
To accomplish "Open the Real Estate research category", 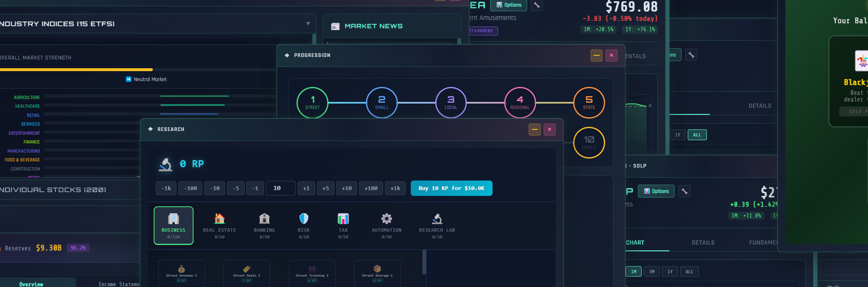I will click(x=219, y=225).
